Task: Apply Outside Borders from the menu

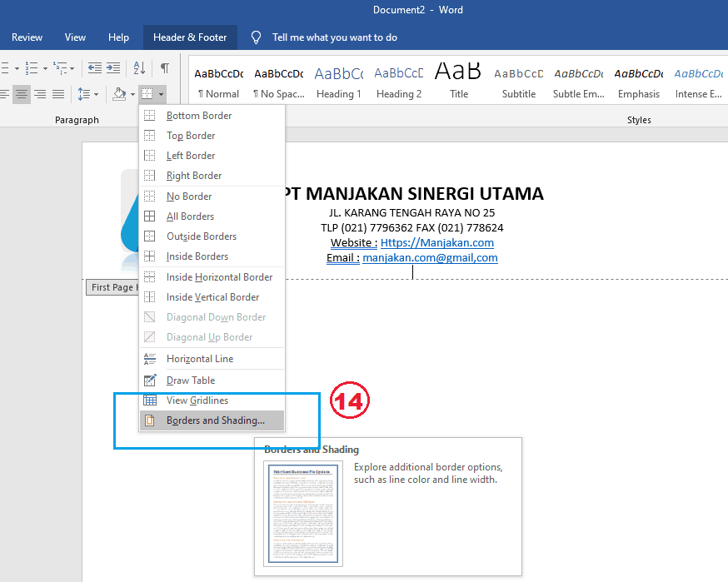Action: (x=212, y=236)
